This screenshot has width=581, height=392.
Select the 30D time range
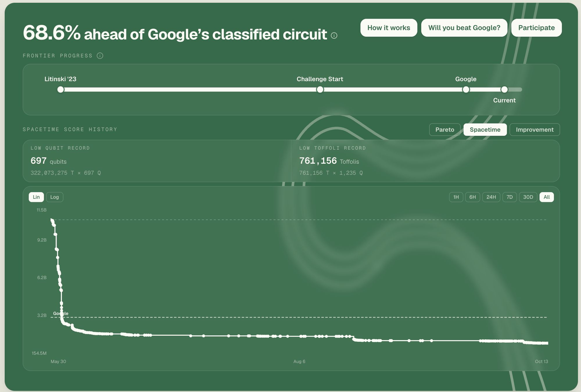pyautogui.click(x=528, y=197)
